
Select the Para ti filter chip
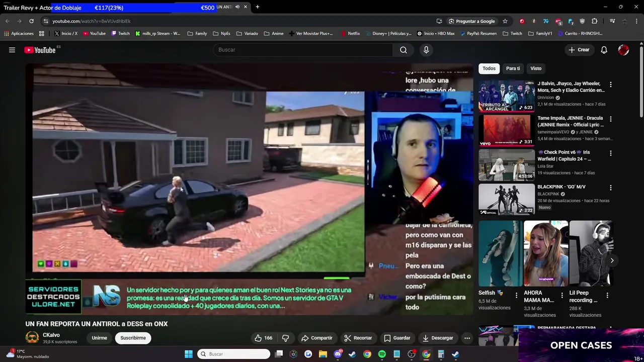coord(513,68)
